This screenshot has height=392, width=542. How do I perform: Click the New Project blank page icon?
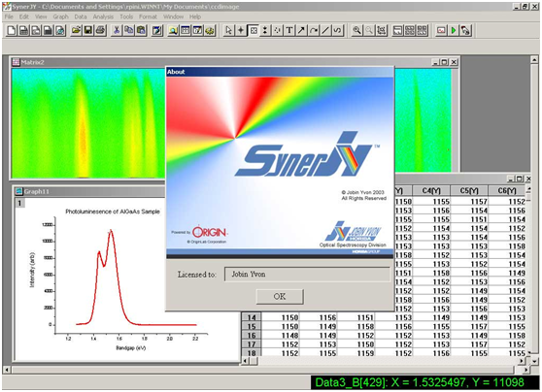(x=11, y=31)
